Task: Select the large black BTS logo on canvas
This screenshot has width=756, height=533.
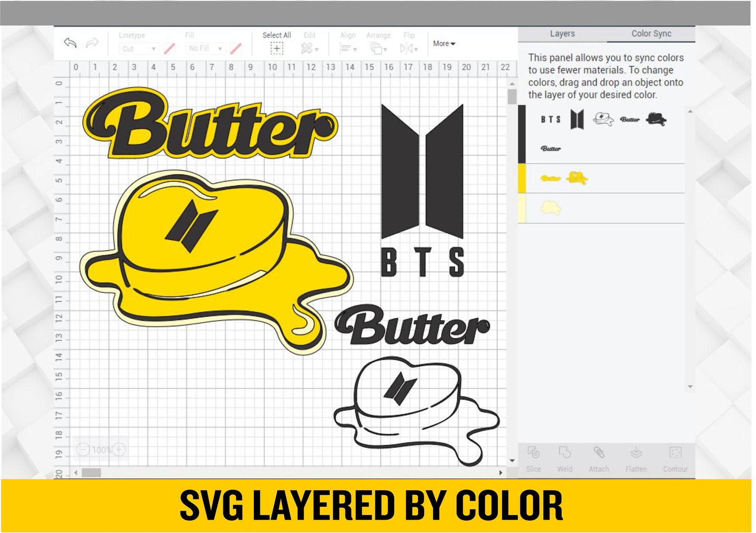Action: (422, 171)
